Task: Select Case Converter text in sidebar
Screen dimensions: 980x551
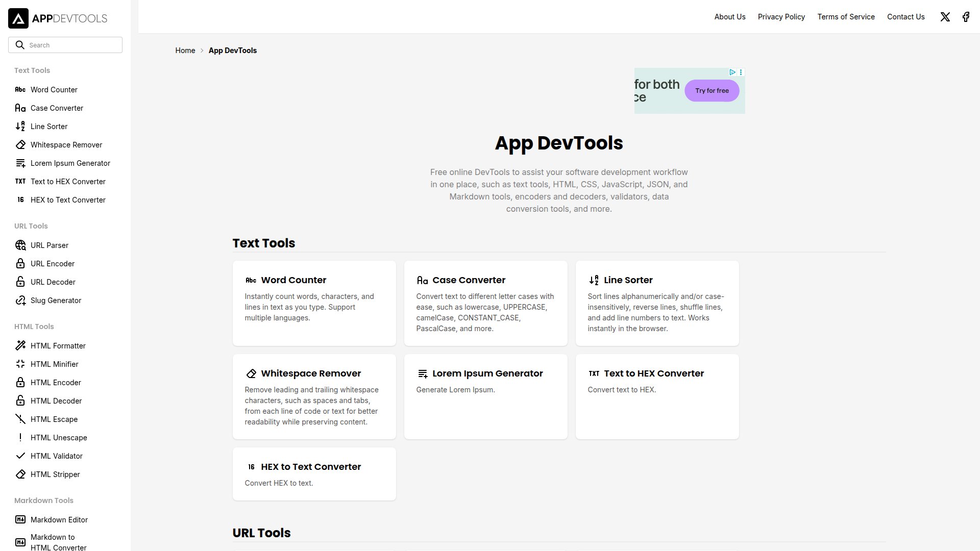Action: (57, 108)
